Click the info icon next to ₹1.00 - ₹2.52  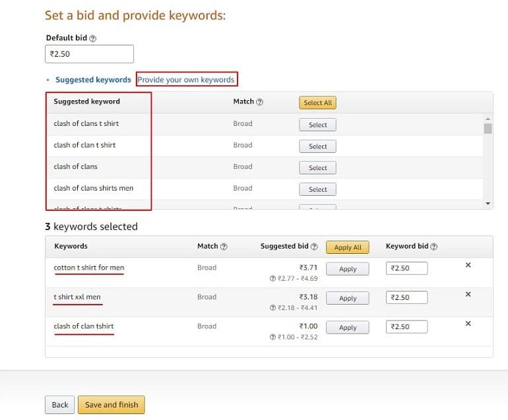pyautogui.click(x=272, y=337)
